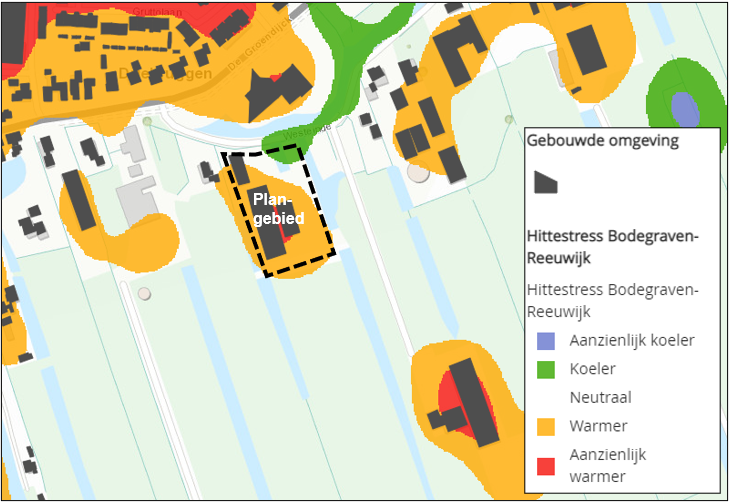Image resolution: width=731 pixels, height=503 pixels.
Task: Click the dark building symbol in the legend
Action: tap(545, 182)
